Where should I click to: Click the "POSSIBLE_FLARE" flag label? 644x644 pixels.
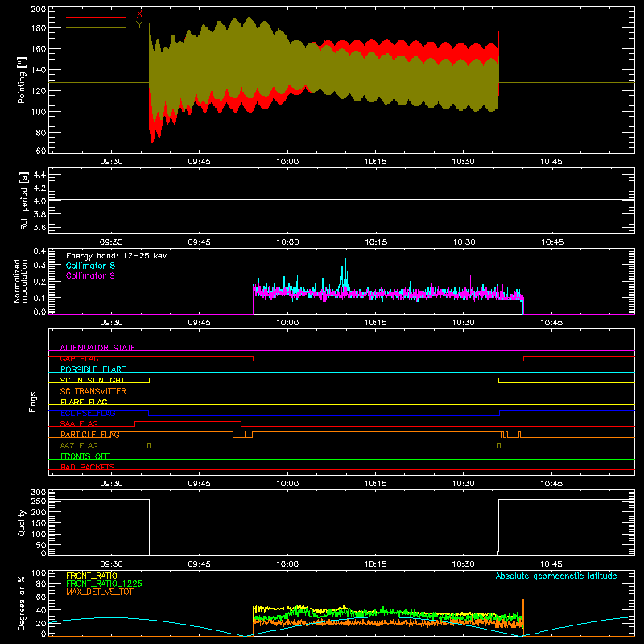click(93, 369)
